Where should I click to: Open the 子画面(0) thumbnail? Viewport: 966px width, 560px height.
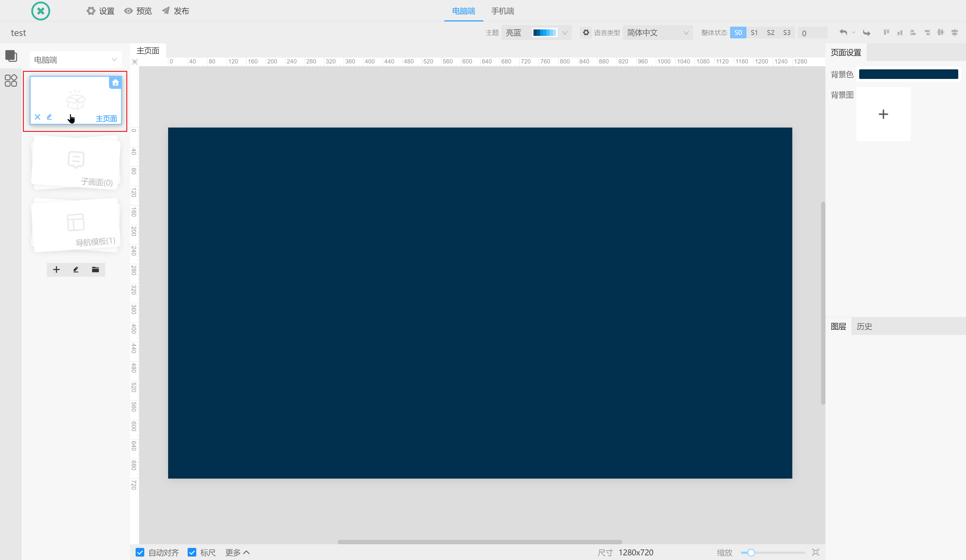pyautogui.click(x=76, y=163)
